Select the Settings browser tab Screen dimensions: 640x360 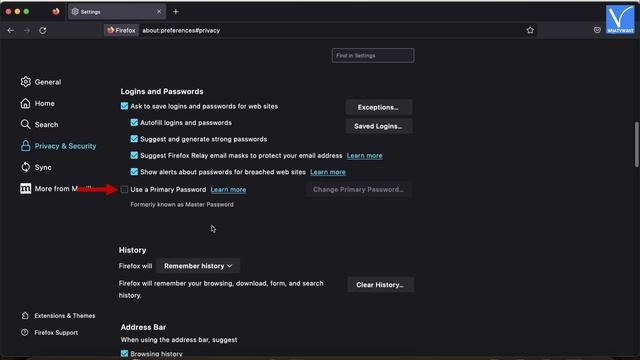pyautogui.click(x=117, y=12)
